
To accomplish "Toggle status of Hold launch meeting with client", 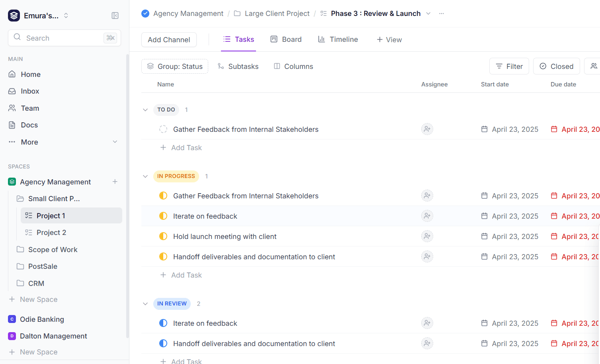I will pos(163,236).
